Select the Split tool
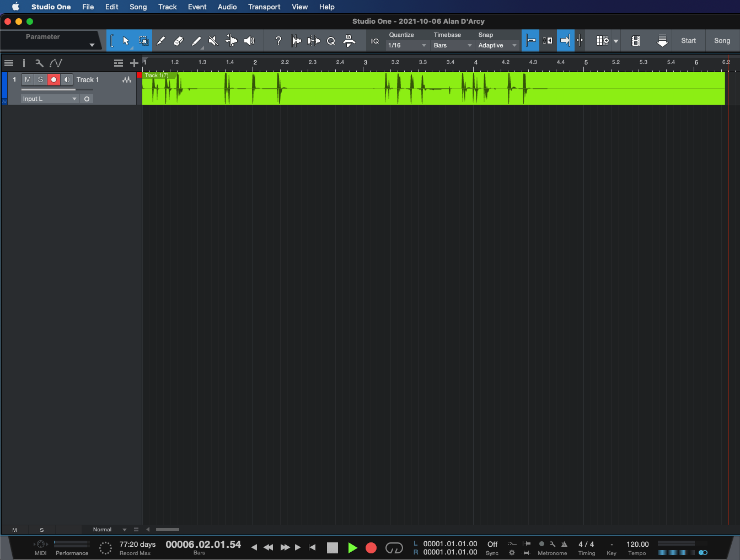Screen dimensions: 740x560 (160, 40)
